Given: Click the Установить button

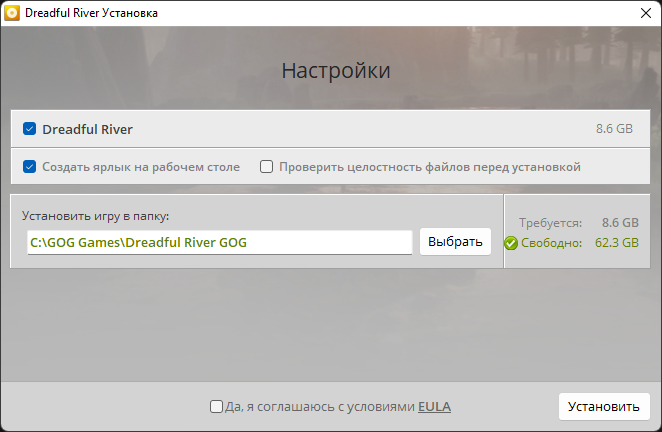Looking at the screenshot, I should click(604, 406).
